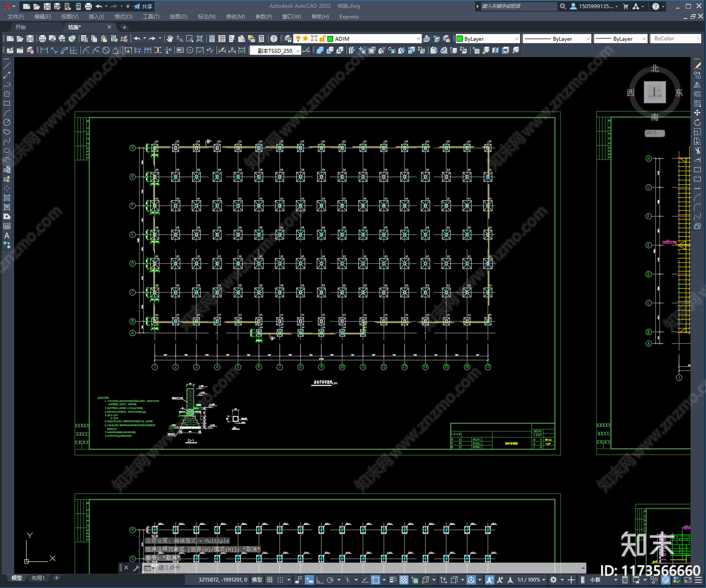Click the green ByLayer color swatch

(459, 39)
